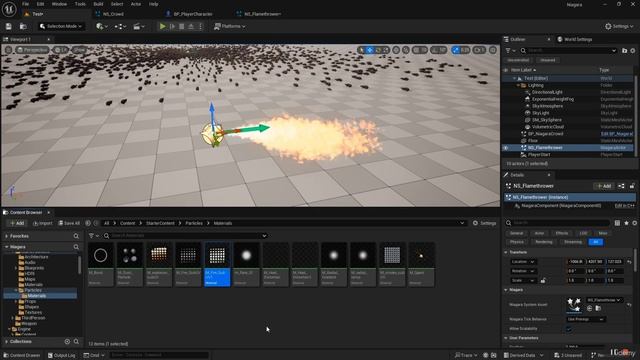Search in the Favorites section

tap(76, 236)
